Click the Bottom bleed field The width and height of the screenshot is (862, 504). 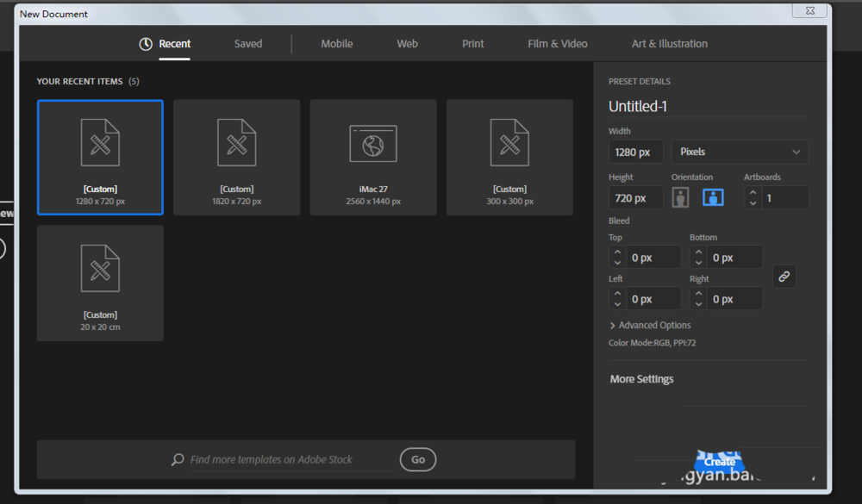734,258
